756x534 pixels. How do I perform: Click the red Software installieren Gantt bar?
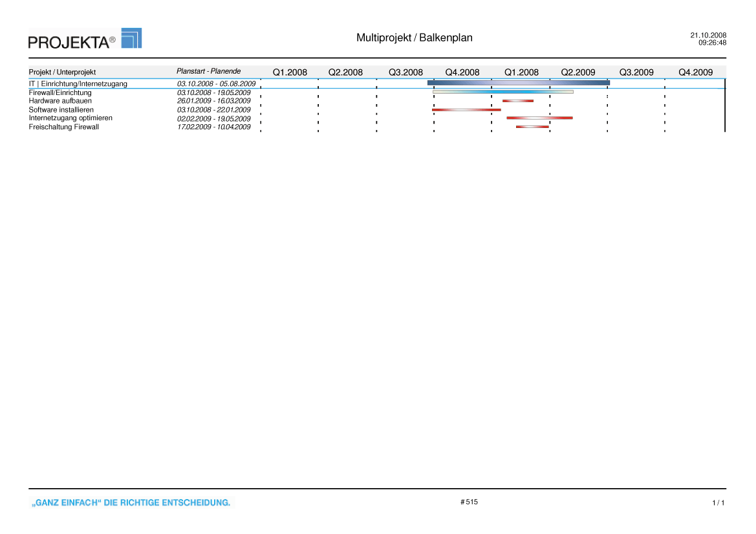point(466,110)
